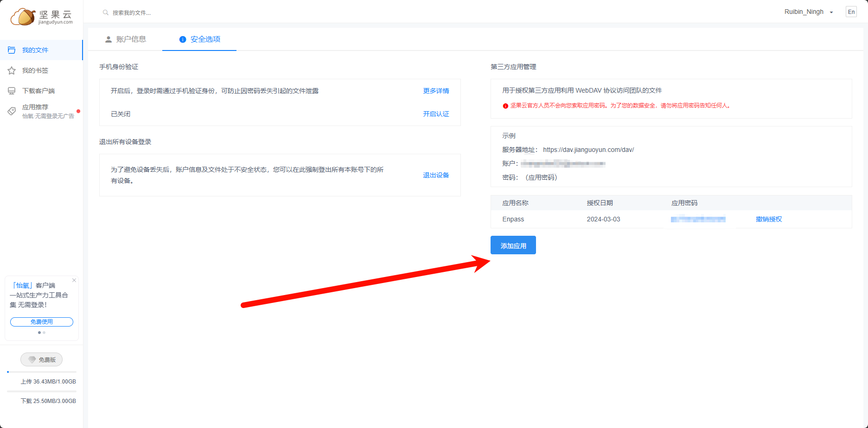Close the 怡氧 client promo card

click(x=74, y=280)
